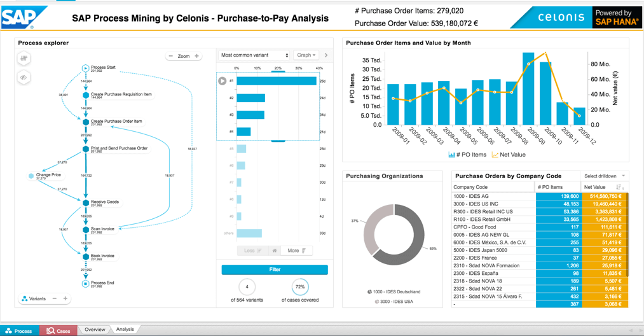Screen dimensions: 644x336
Task: Toggle the Net Value legend entry
Action: click(509, 155)
